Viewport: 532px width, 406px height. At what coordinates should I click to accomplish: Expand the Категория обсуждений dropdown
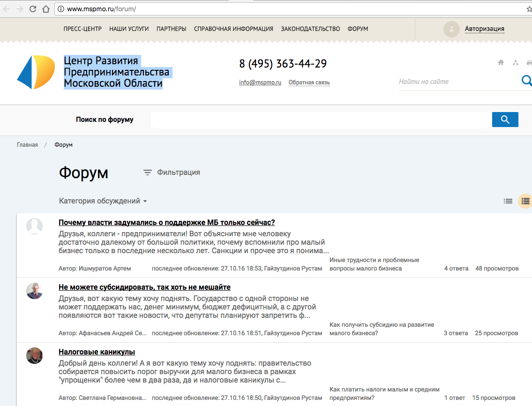coord(103,201)
